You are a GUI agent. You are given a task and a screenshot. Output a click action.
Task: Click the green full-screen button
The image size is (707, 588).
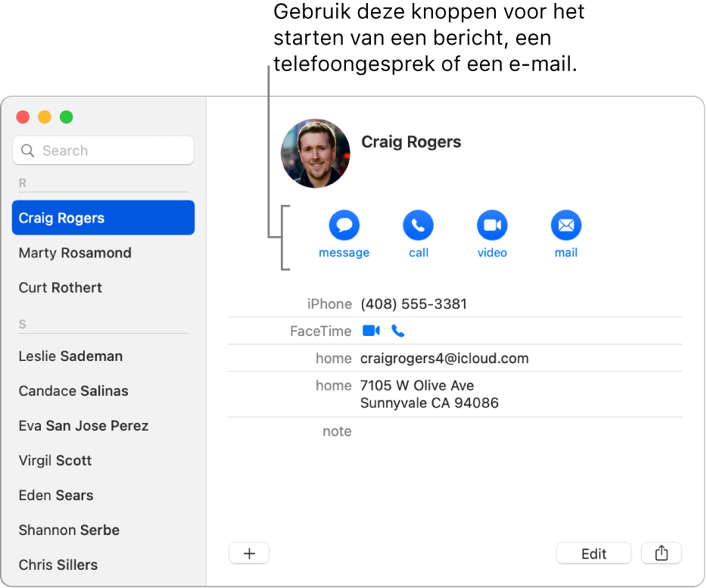(67, 117)
